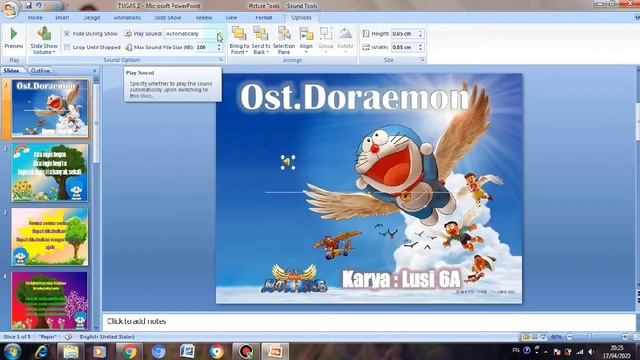
Task: Open the Windows Start menu
Action: (12, 351)
